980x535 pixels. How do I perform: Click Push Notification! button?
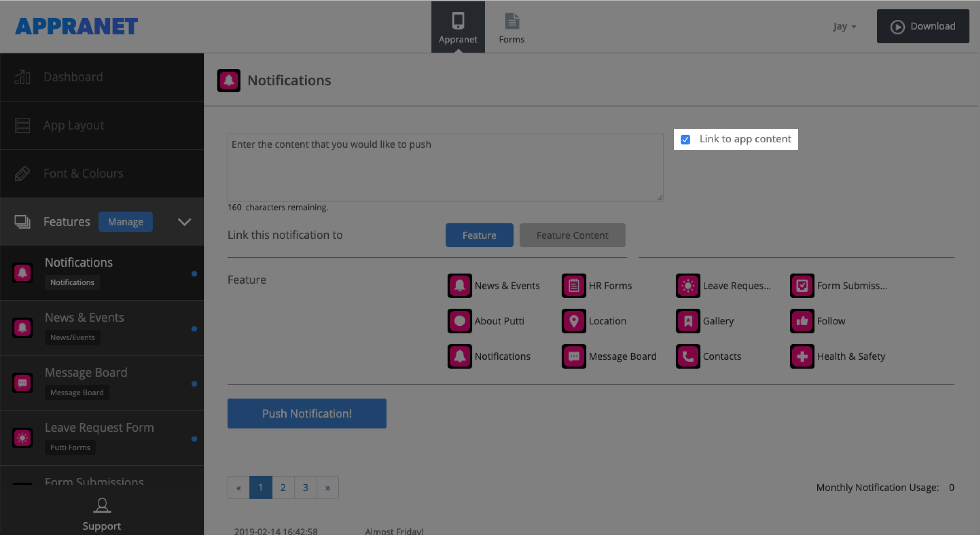click(307, 414)
